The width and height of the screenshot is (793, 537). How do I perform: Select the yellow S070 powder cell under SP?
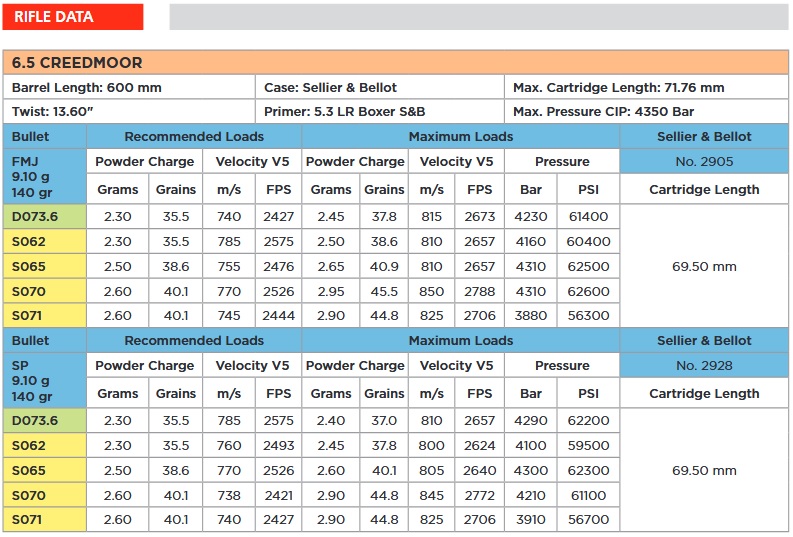click(x=45, y=495)
